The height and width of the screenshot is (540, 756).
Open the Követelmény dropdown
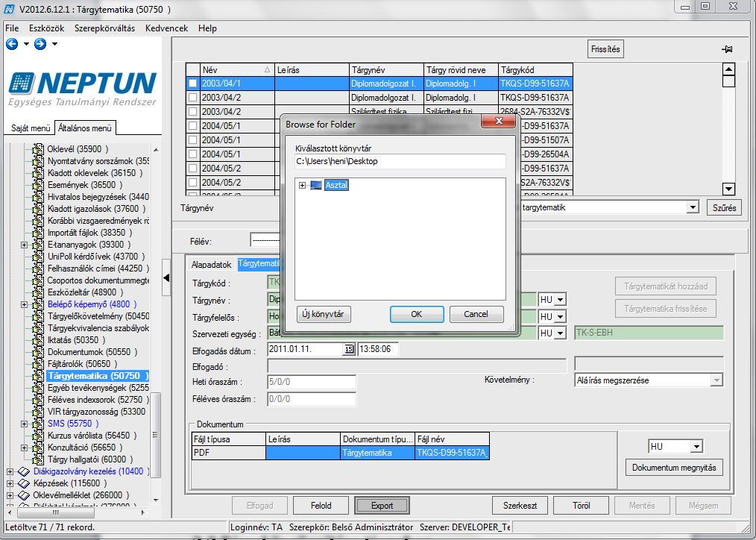717,380
